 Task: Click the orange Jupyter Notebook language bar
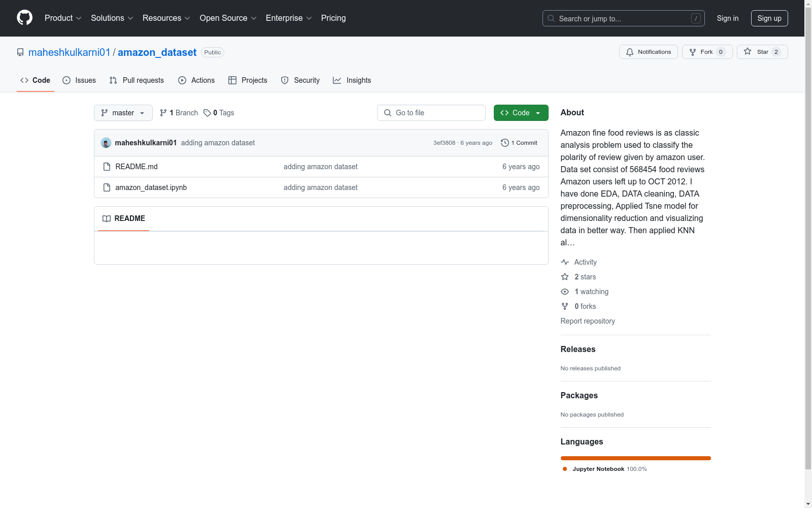[x=635, y=458]
